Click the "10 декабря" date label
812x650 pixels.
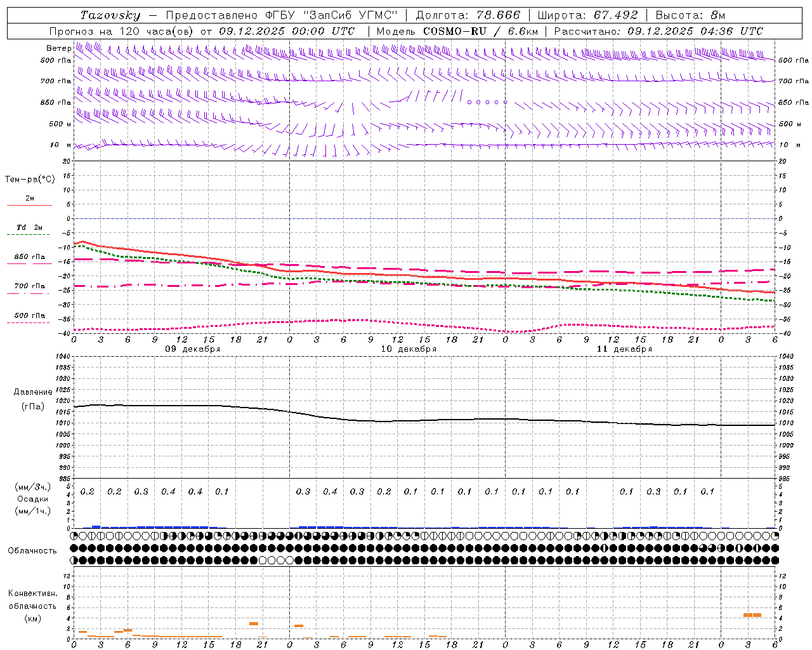pos(409,349)
